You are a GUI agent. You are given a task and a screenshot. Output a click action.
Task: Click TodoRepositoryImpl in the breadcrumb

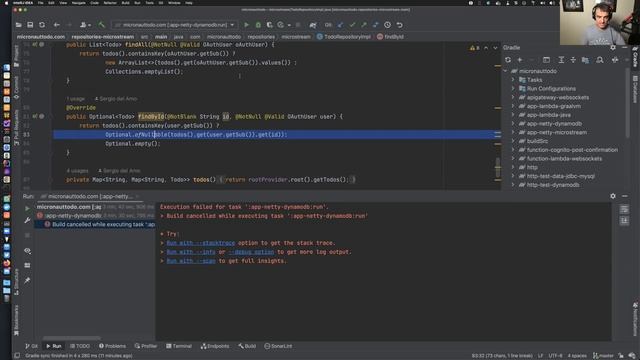344,37
